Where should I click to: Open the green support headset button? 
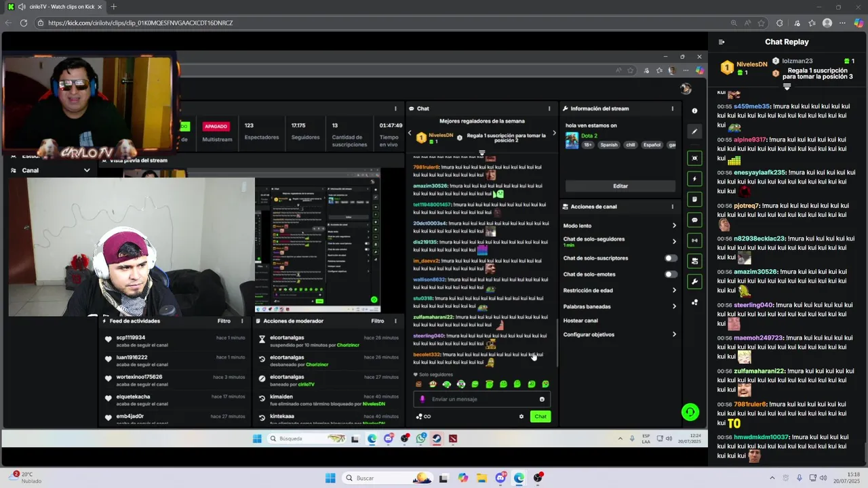(x=690, y=411)
